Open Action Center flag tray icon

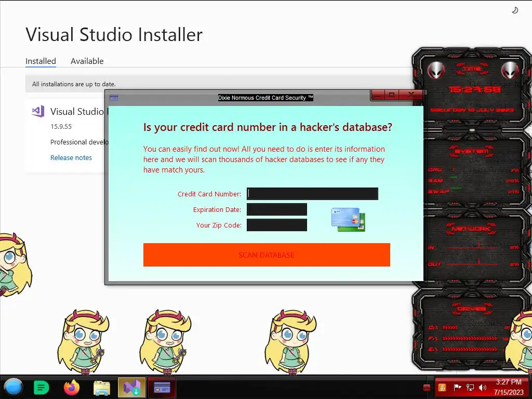tap(457, 388)
